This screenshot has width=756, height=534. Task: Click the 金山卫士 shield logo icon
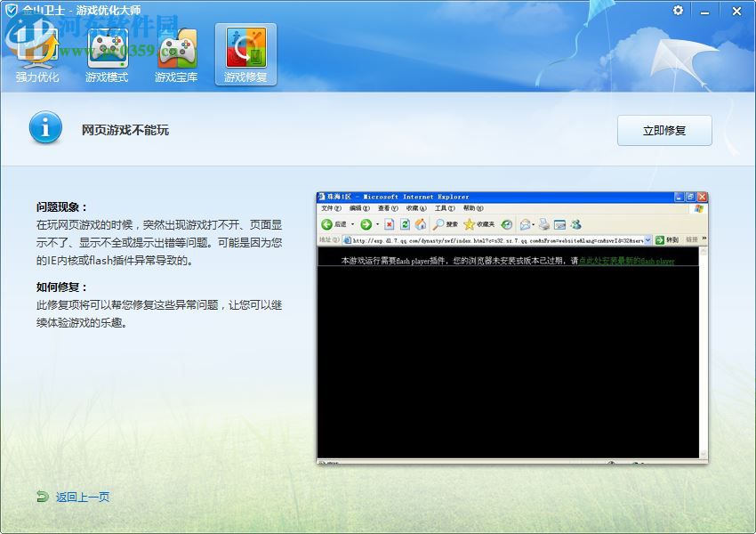[x=11, y=10]
